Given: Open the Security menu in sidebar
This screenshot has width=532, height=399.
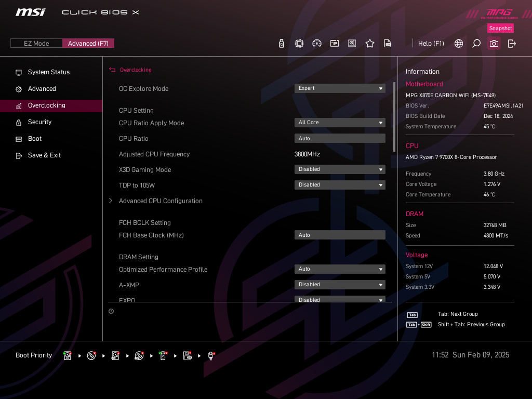Looking at the screenshot, I should (39, 122).
